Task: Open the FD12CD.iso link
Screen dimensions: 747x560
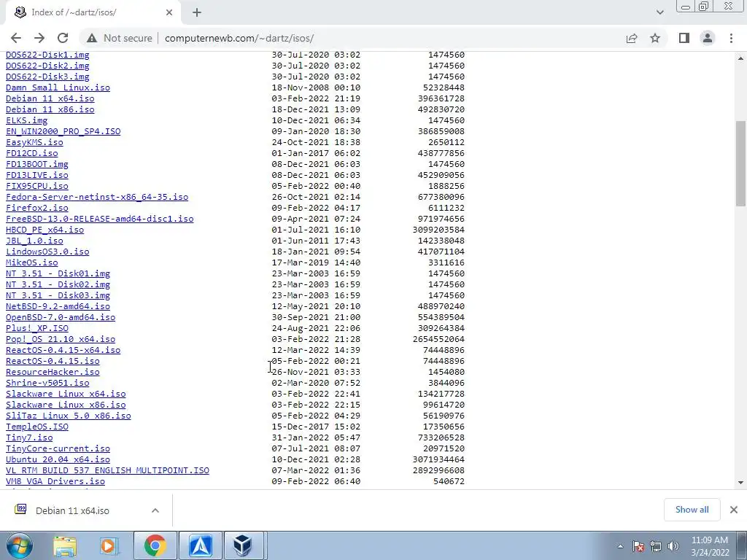Action: 32,153
